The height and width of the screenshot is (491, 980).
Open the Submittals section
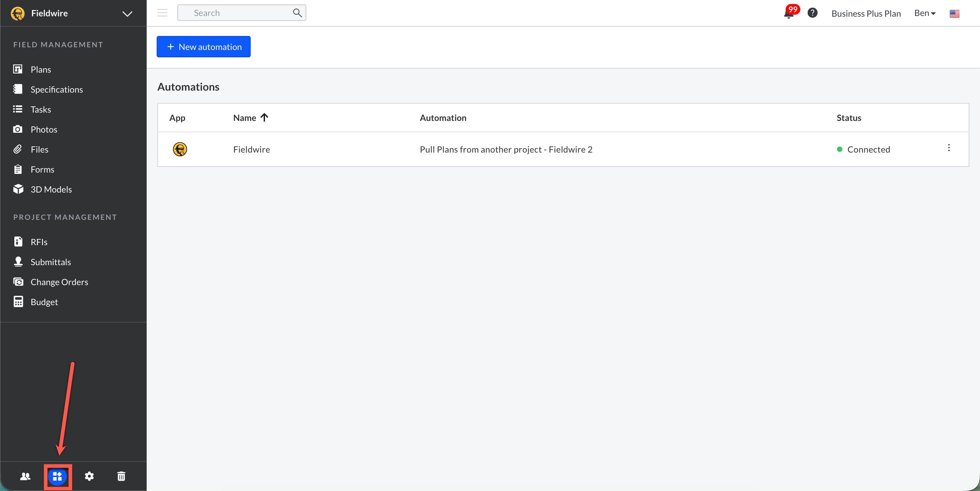tap(51, 262)
